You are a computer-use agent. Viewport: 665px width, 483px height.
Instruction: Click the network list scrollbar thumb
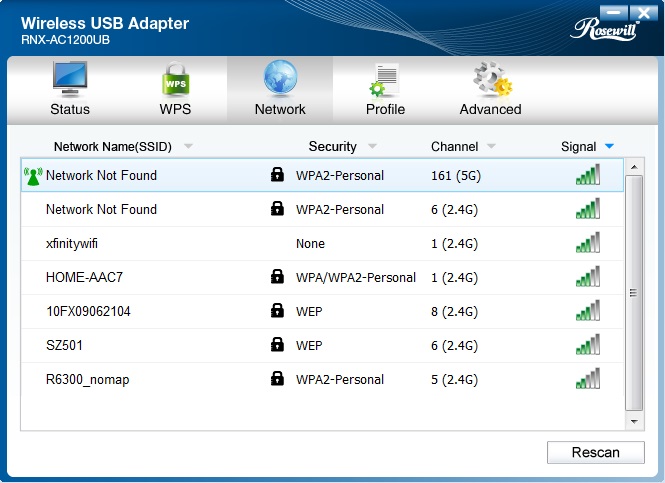[x=634, y=293]
